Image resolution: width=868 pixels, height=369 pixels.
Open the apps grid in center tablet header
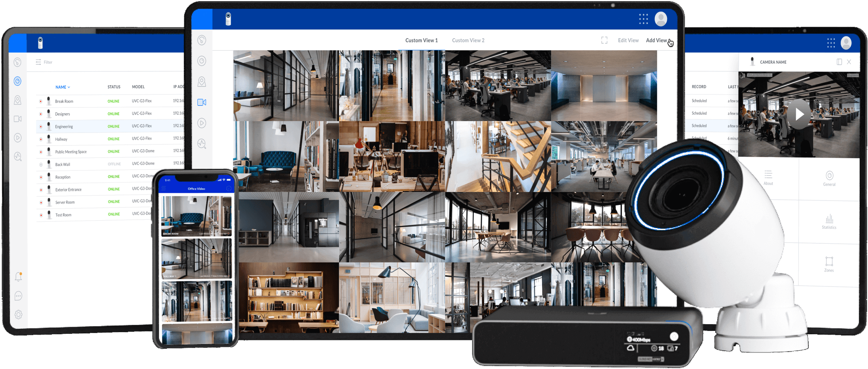[x=643, y=19]
